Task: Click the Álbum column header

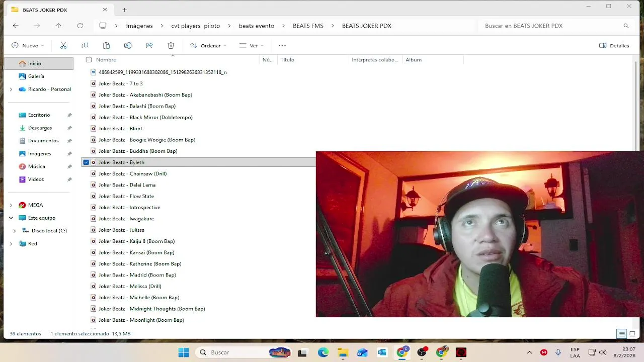Action: 414,60
